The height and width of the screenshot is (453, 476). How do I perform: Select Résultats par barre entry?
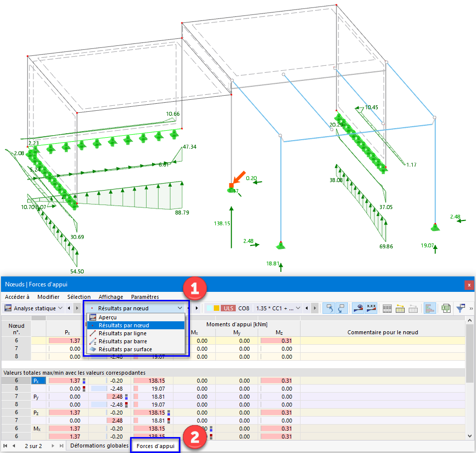pos(136,341)
